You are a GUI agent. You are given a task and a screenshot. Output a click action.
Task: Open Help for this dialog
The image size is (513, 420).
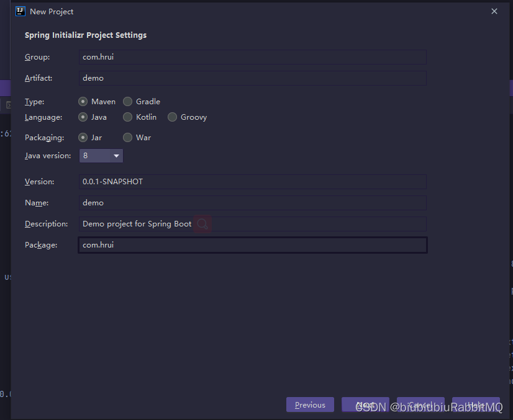point(476,404)
